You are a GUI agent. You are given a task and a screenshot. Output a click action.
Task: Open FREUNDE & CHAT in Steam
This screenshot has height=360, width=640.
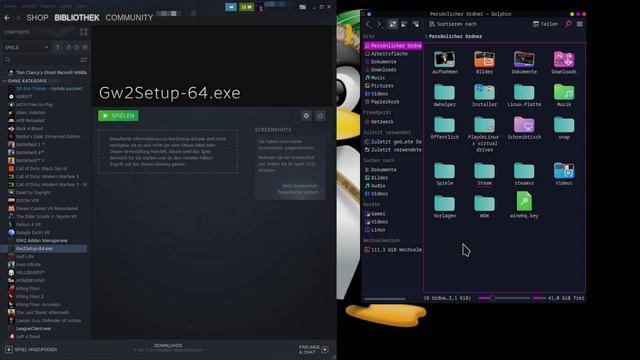click(313, 349)
